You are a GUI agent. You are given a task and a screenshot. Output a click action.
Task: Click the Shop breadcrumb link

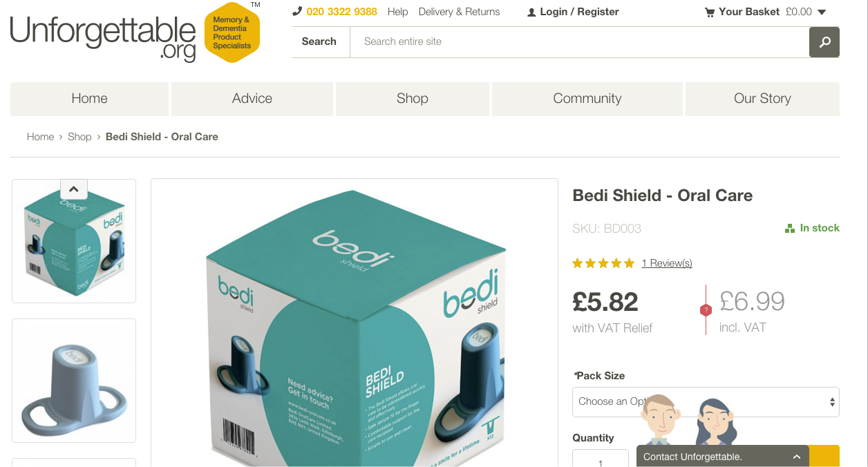[79, 137]
